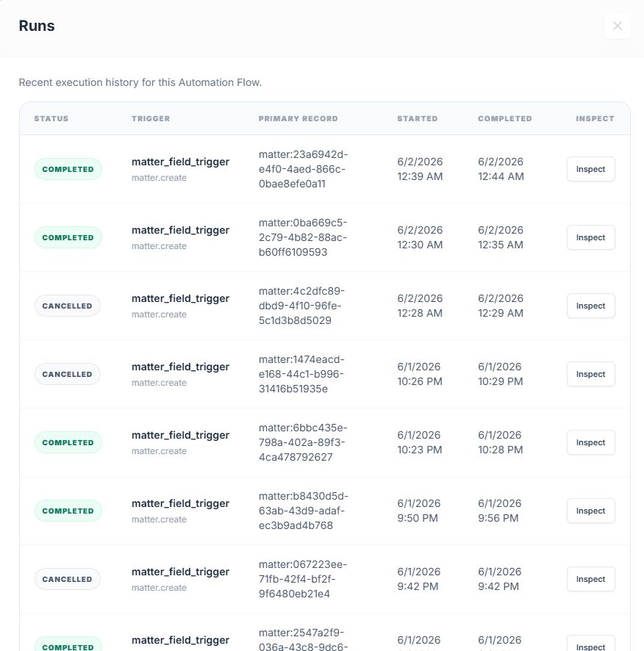This screenshot has height=651, width=644.
Task: Click matter.create under the 12:30 AM run
Action: pos(159,246)
